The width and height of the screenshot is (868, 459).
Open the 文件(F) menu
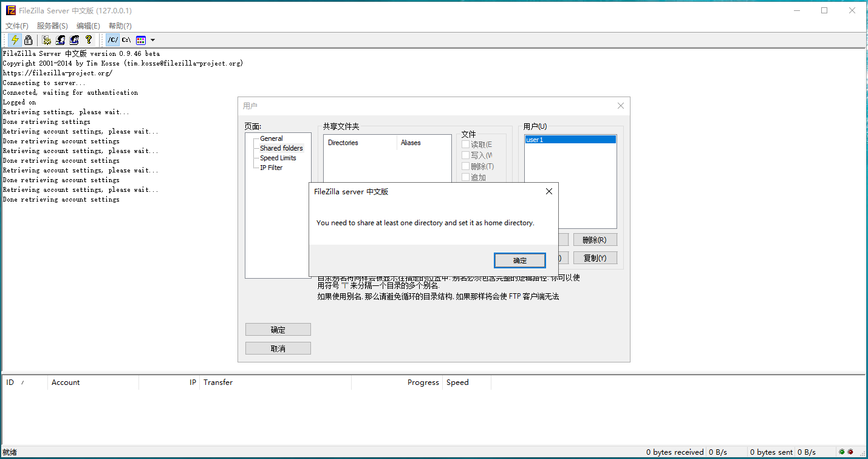pyautogui.click(x=17, y=26)
